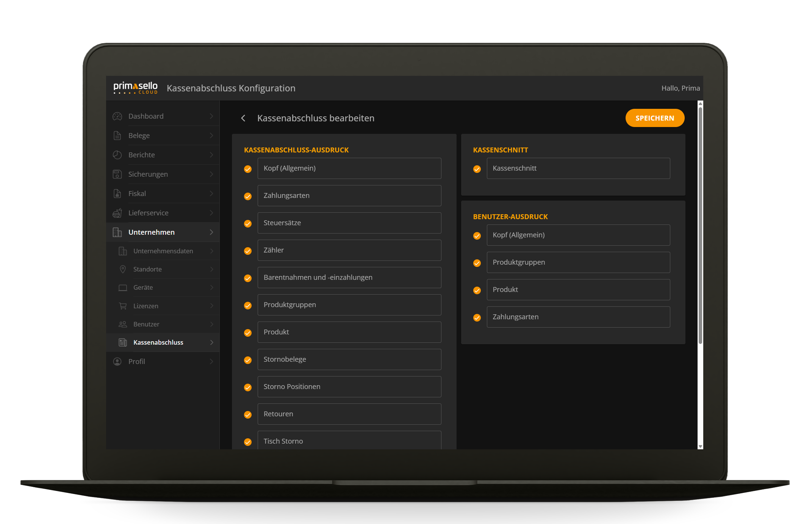Click the Belege document icon

coord(117,135)
